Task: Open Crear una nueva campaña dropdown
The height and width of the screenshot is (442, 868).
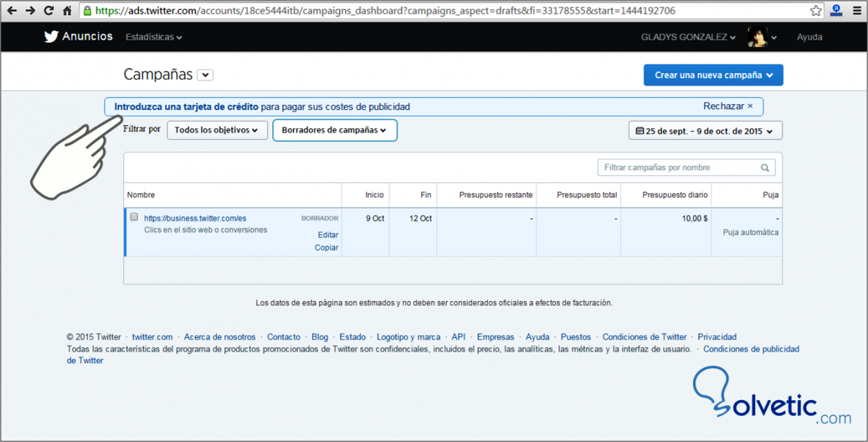Action: 713,75
